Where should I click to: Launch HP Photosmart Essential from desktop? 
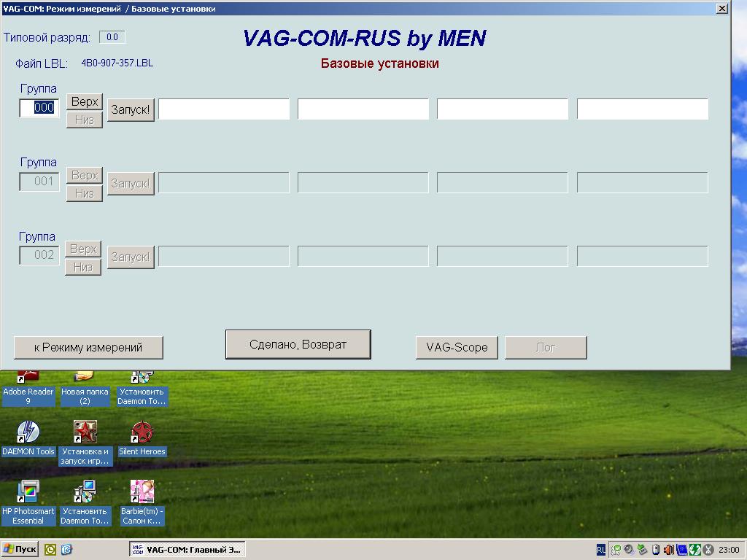coord(28,493)
